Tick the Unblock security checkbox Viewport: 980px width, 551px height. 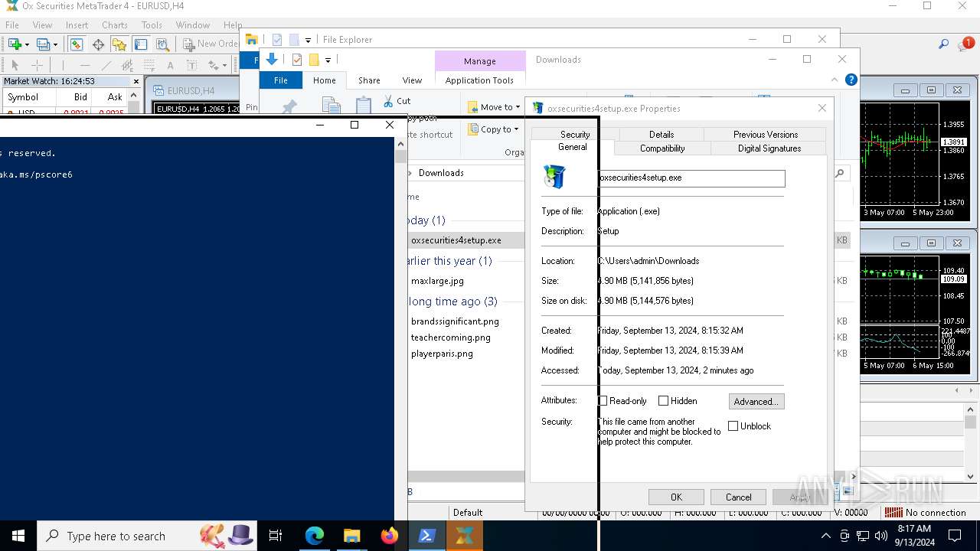coord(733,426)
